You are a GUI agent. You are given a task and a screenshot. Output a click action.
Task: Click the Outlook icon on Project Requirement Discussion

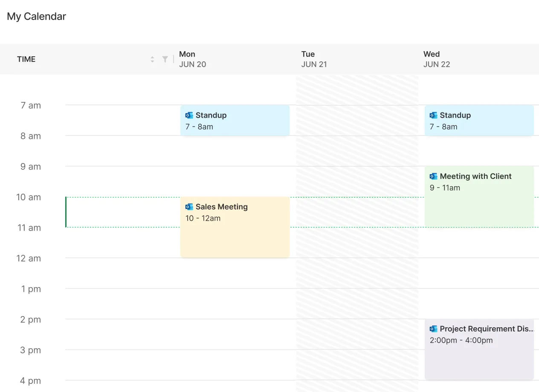click(433, 329)
